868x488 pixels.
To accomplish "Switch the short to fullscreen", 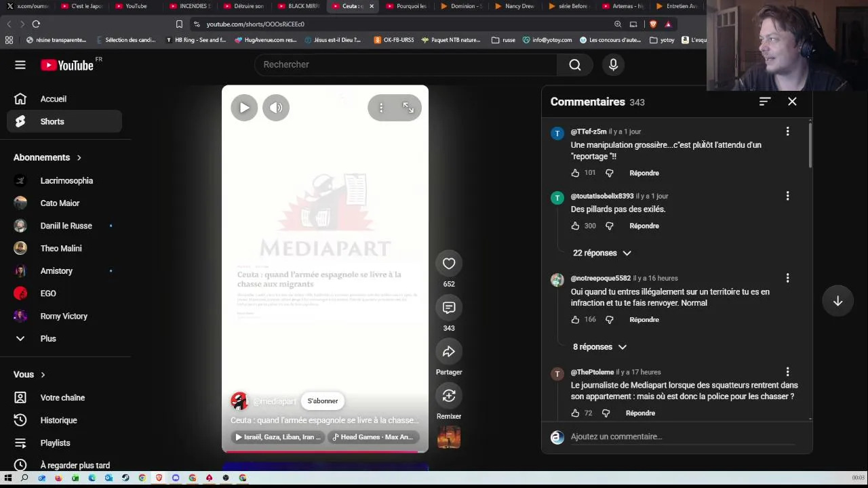I will coord(408,108).
